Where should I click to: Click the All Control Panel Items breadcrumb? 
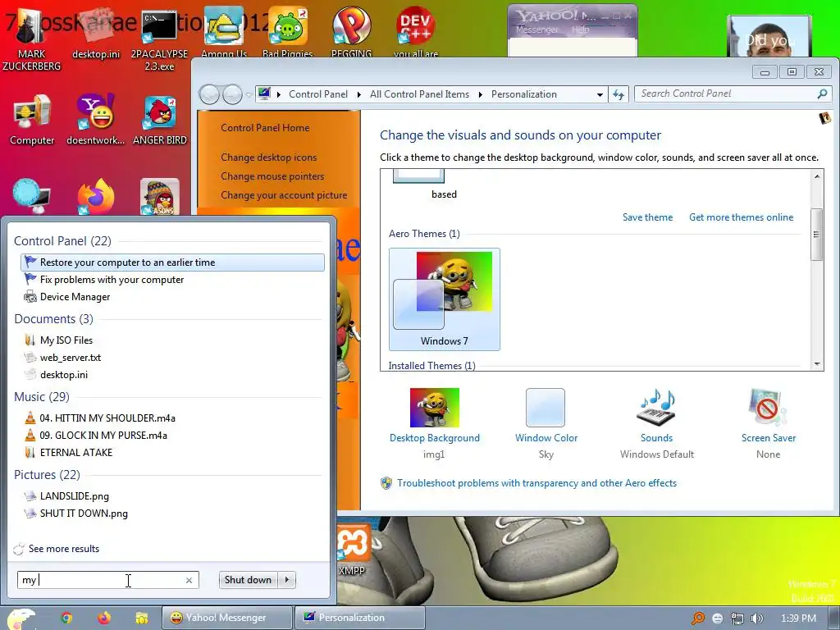[419, 94]
